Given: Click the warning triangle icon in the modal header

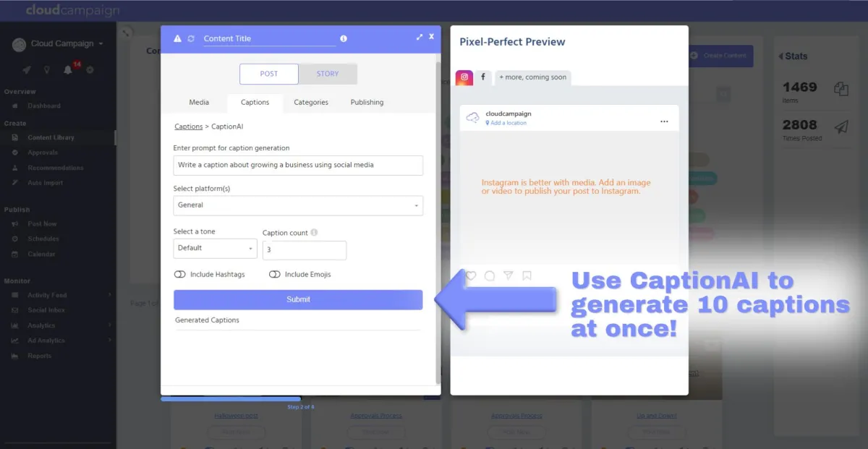Looking at the screenshot, I should 178,38.
